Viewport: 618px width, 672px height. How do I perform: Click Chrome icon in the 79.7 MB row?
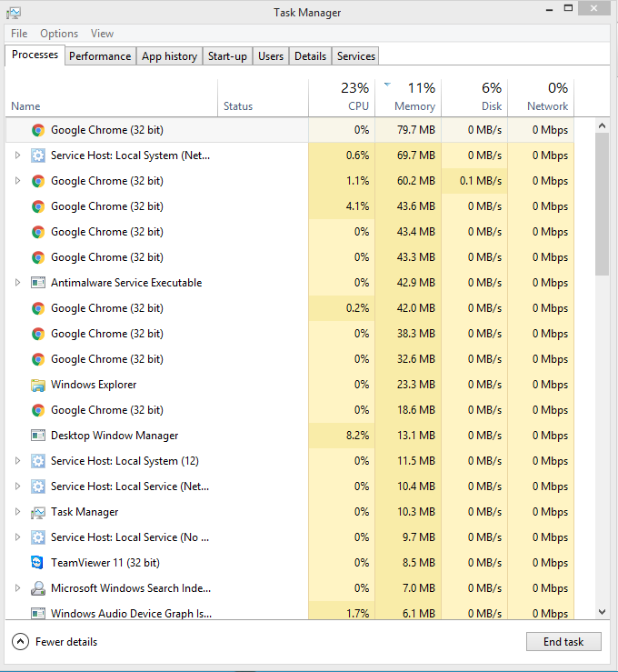(38, 130)
